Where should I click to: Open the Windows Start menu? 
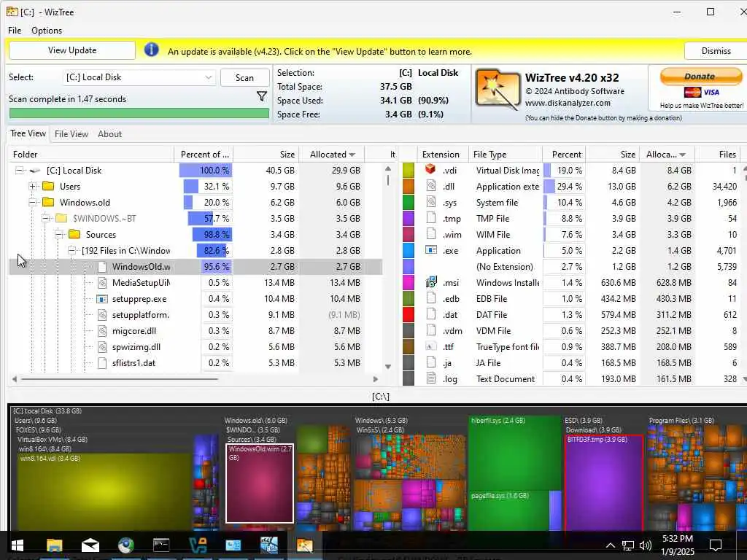(18, 545)
